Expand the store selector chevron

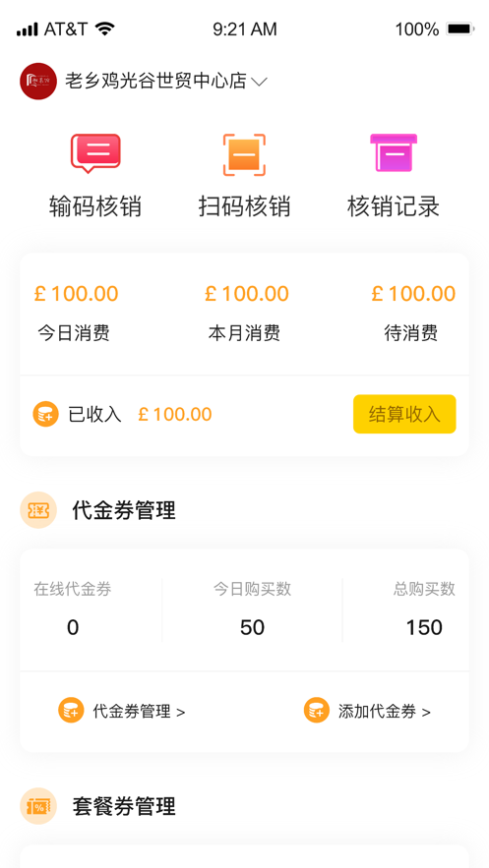point(259,82)
